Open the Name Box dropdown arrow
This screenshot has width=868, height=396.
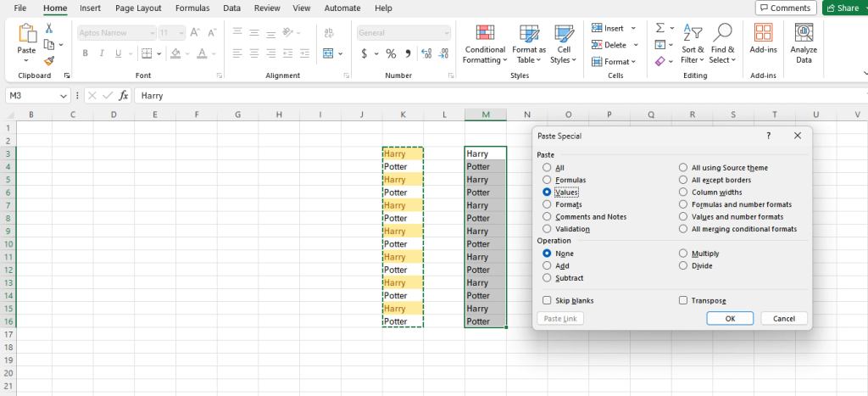pyautogui.click(x=64, y=96)
